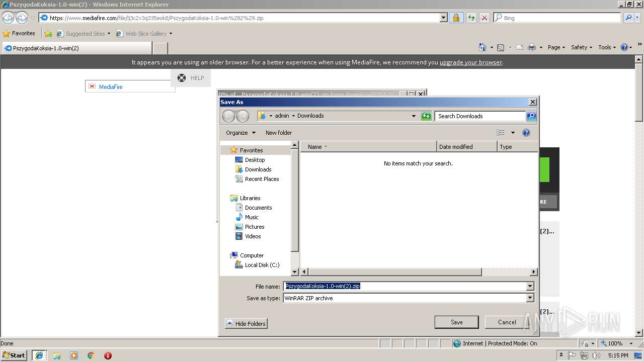Expand the Web Slice Gallery dropdown
644x362 pixels.
[x=171, y=34]
